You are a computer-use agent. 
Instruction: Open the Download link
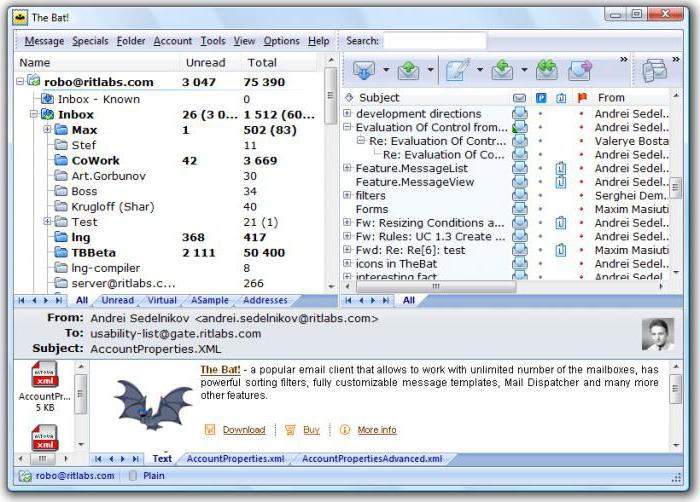click(x=244, y=430)
